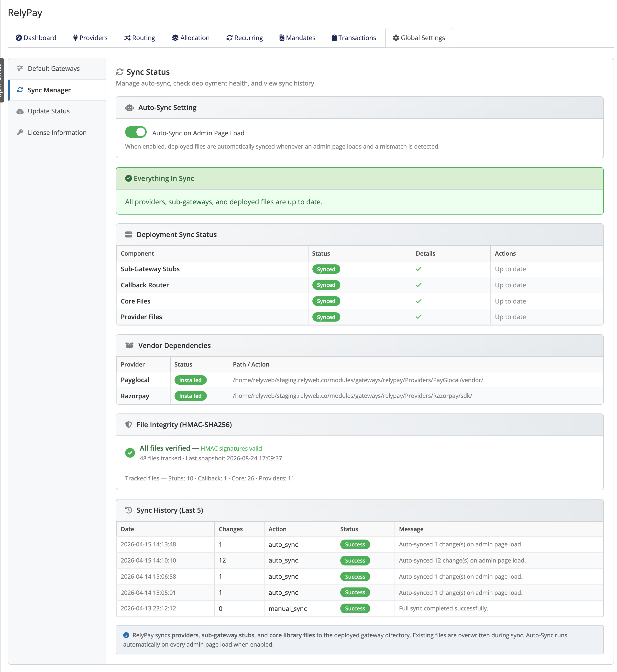Click the checkmark in Core Files row
This screenshot has width=617, height=672.
coord(418,301)
